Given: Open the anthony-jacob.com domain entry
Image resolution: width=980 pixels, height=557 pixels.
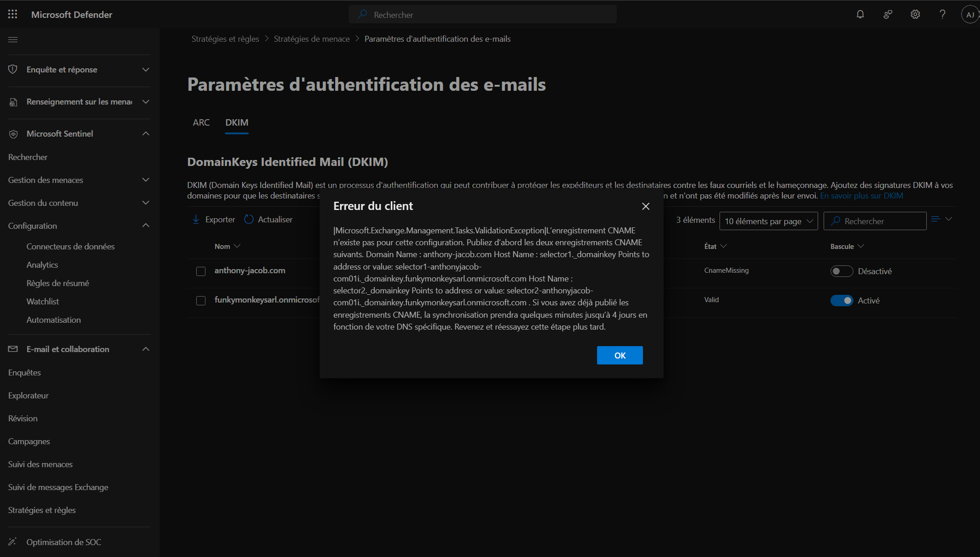Looking at the screenshot, I should pos(250,270).
